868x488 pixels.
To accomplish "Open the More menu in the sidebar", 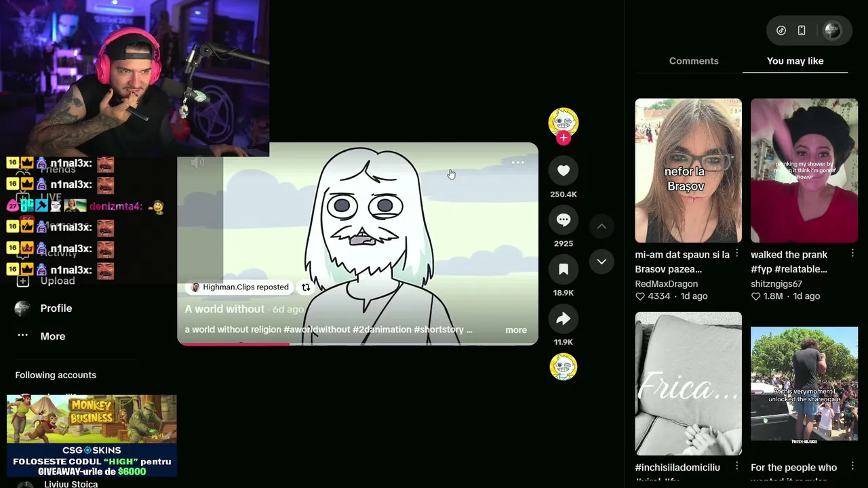I will (x=52, y=337).
